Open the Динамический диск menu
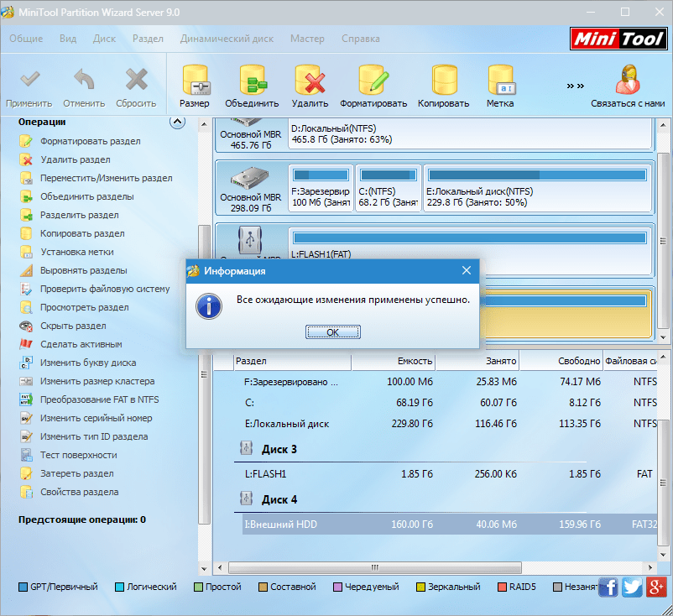 click(227, 39)
